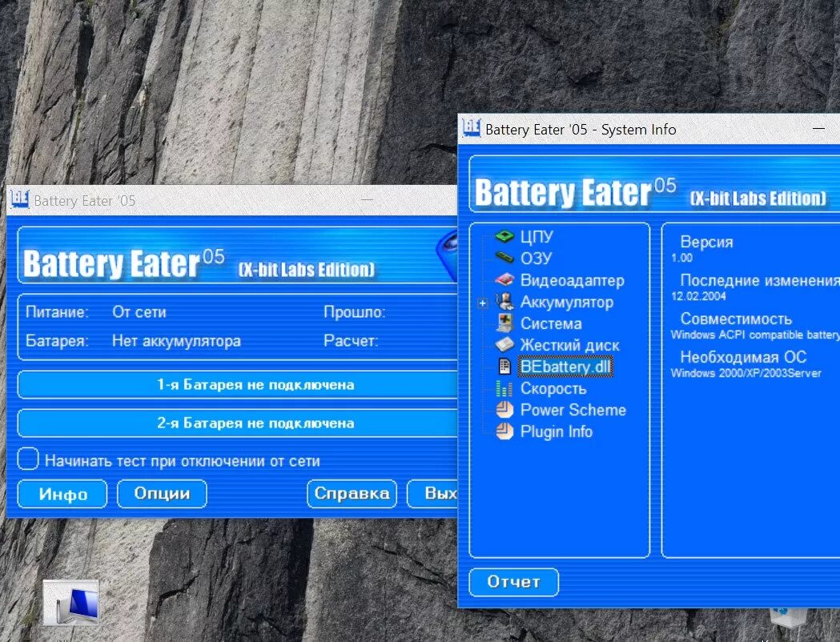Expand the Аккумулятор tree node
The height and width of the screenshot is (642, 840).
[x=483, y=303]
